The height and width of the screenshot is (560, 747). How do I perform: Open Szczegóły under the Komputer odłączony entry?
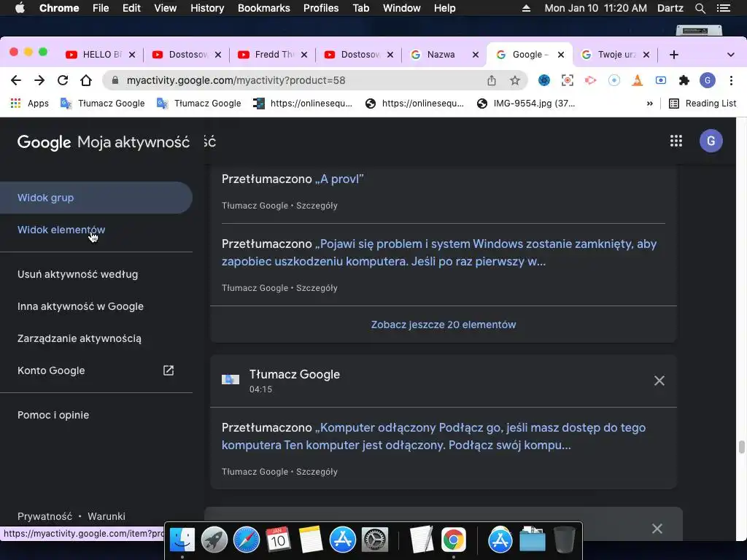(x=317, y=472)
